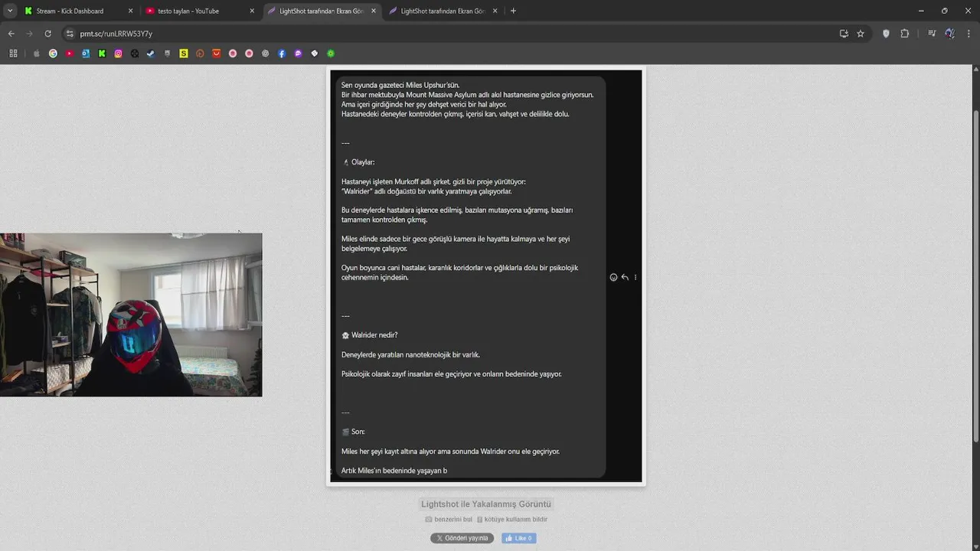
Task: Open the YouTube bookmark
Action: coord(70,54)
